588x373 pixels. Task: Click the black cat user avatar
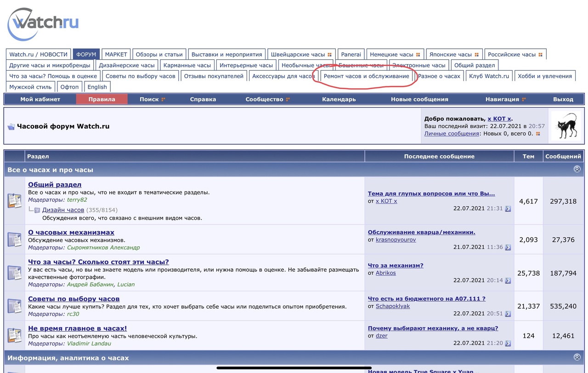click(566, 126)
